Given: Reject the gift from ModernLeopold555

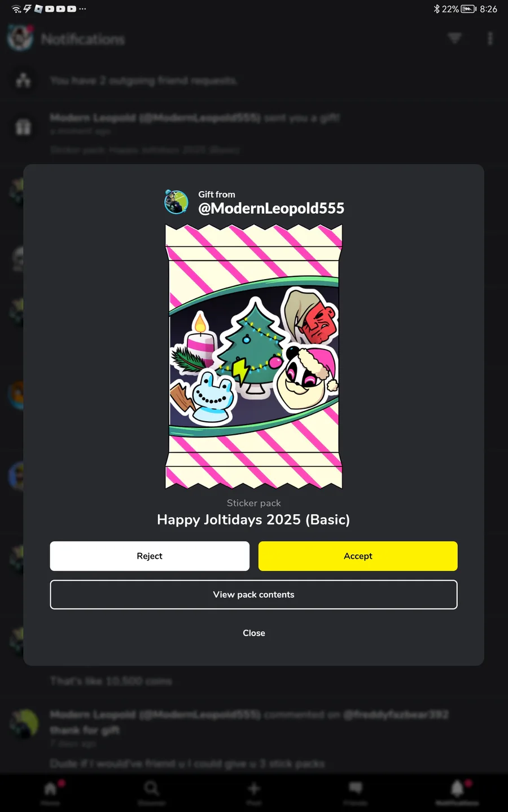Looking at the screenshot, I should pyautogui.click(x=150, y=556).
